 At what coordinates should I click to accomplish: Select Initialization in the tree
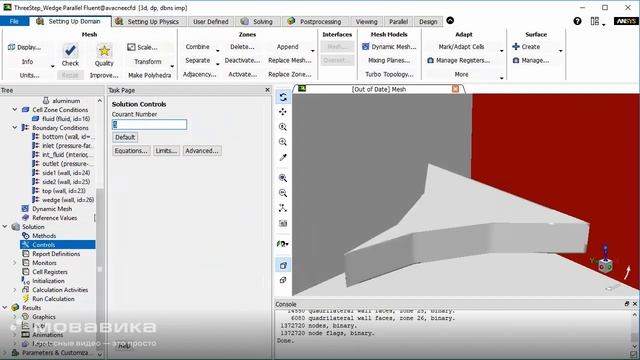coord(48,280)
